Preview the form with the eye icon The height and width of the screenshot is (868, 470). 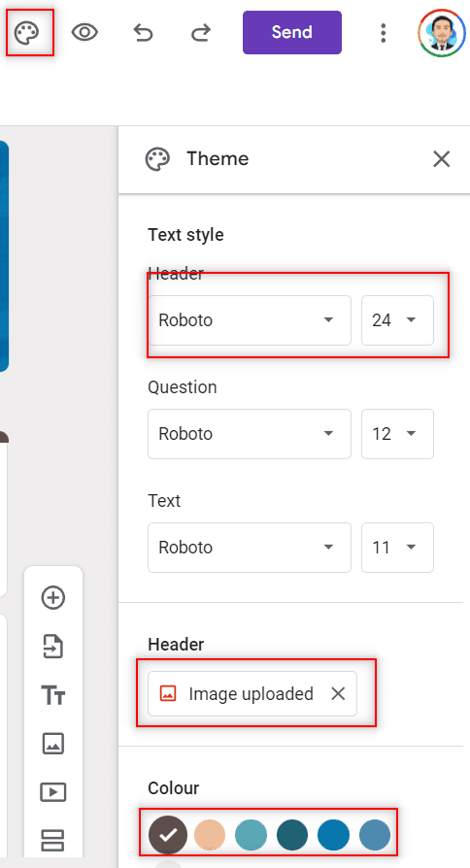click(x=84, y=33)
